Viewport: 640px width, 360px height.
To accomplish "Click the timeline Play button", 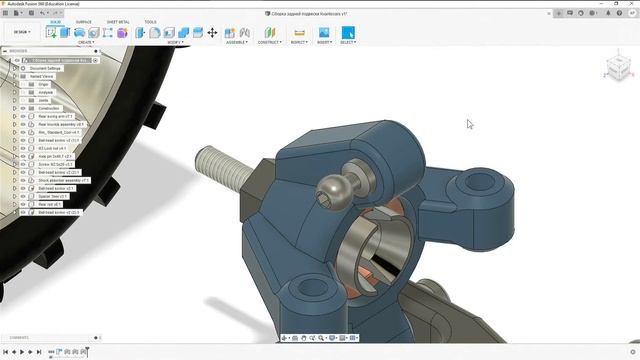I will (x=22, y=352).
